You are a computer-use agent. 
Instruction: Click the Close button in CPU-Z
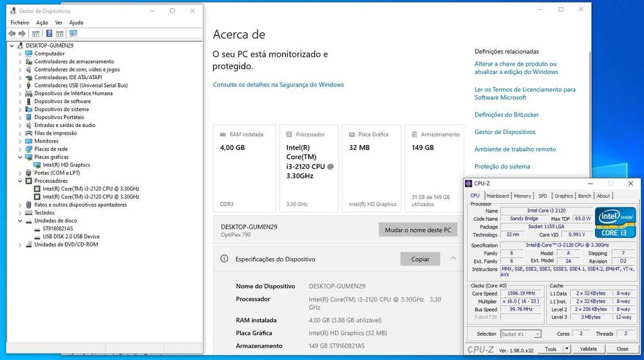(622, 349)
